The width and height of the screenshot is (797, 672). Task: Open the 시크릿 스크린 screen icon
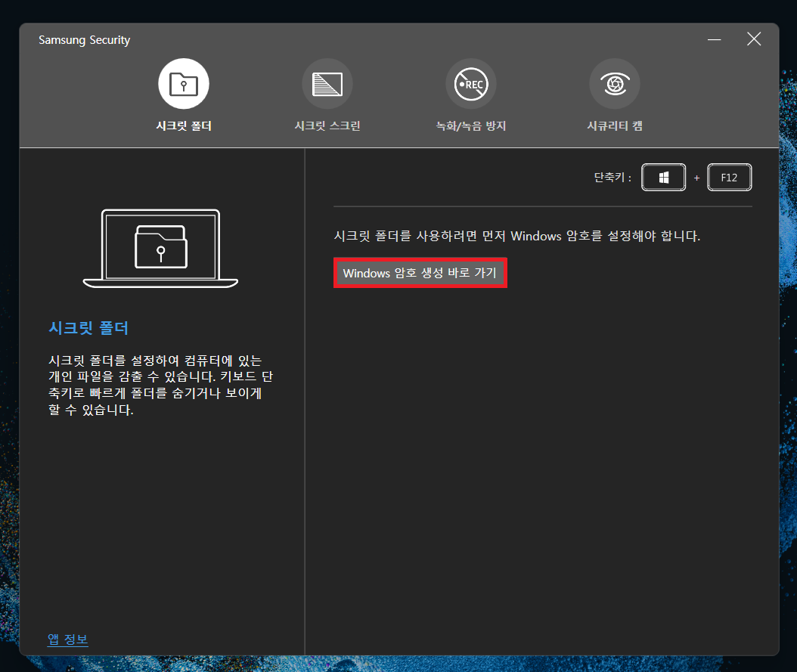(x=327, y=84)
